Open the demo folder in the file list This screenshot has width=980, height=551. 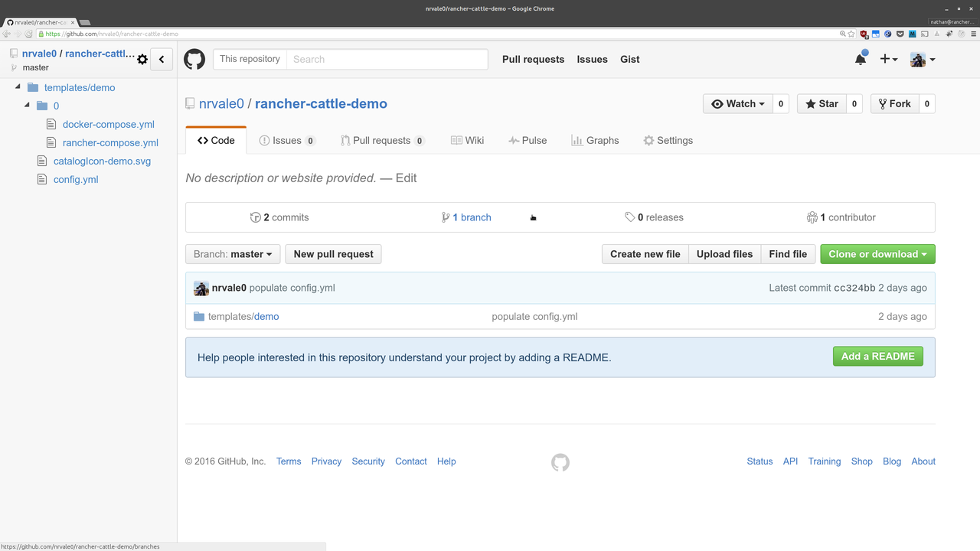266,316
